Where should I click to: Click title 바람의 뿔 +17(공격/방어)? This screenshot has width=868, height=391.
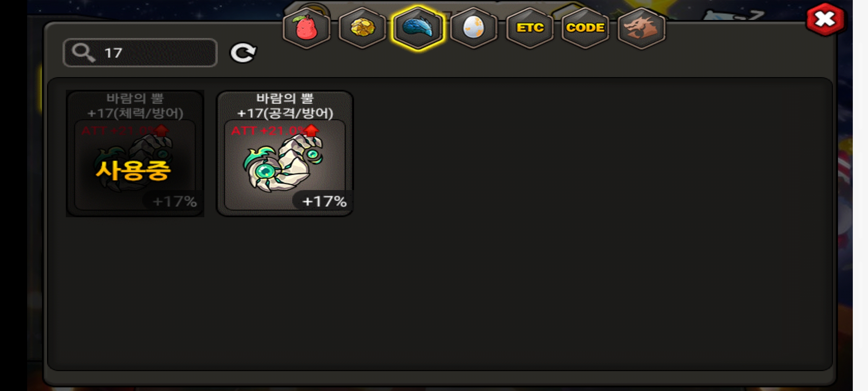pos(285,106)
